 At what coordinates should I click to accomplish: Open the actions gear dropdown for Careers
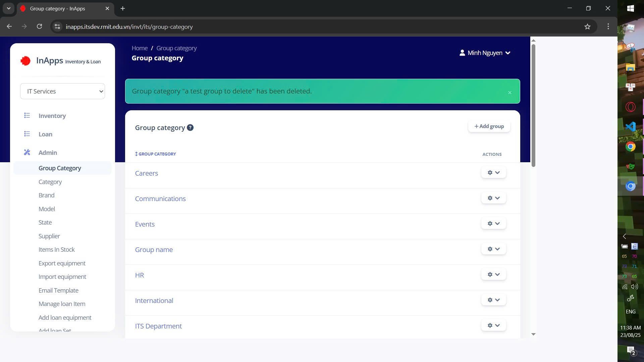tap(493, 173)
